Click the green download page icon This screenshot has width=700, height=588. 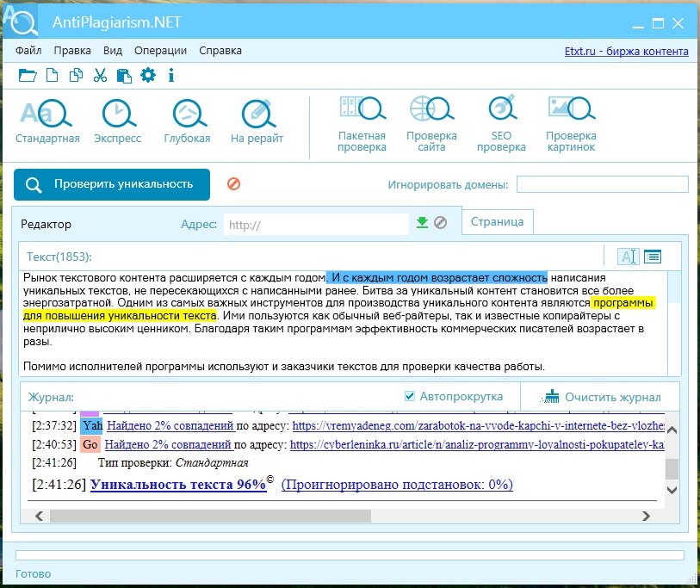pos(422,222)
